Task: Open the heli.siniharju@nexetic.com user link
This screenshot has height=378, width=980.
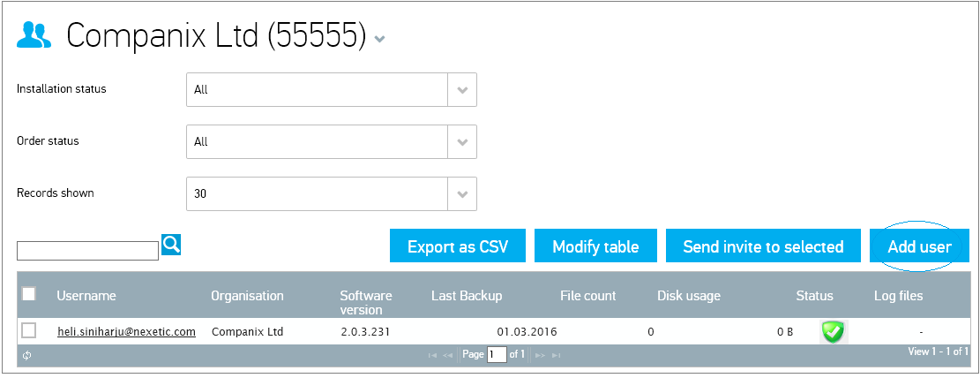Action: (x=126, y=332)
